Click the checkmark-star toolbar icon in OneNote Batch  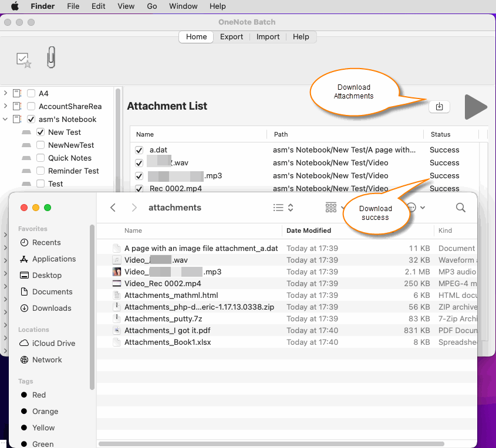click(23, 60)
